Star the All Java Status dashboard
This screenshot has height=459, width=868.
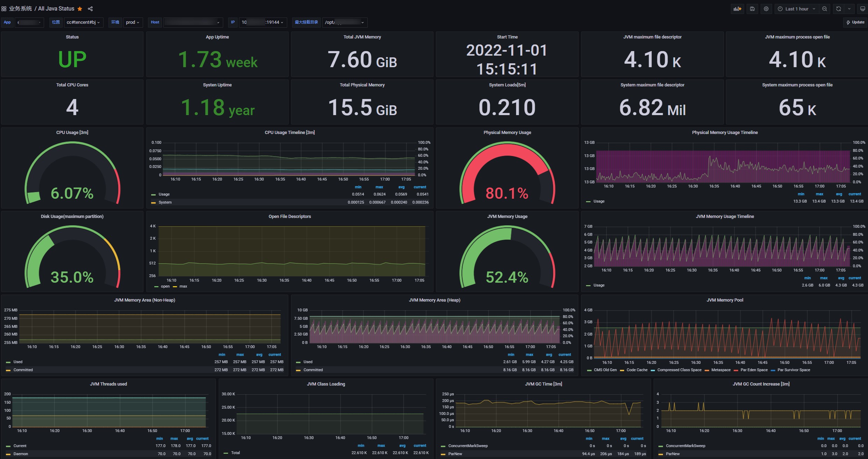tap(80, 9)
